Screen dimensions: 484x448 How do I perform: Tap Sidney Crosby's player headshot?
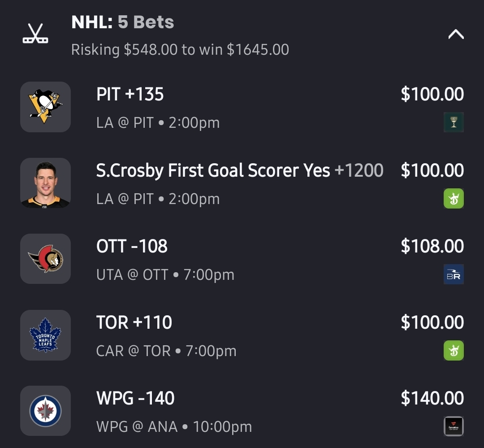click(45, 183)
